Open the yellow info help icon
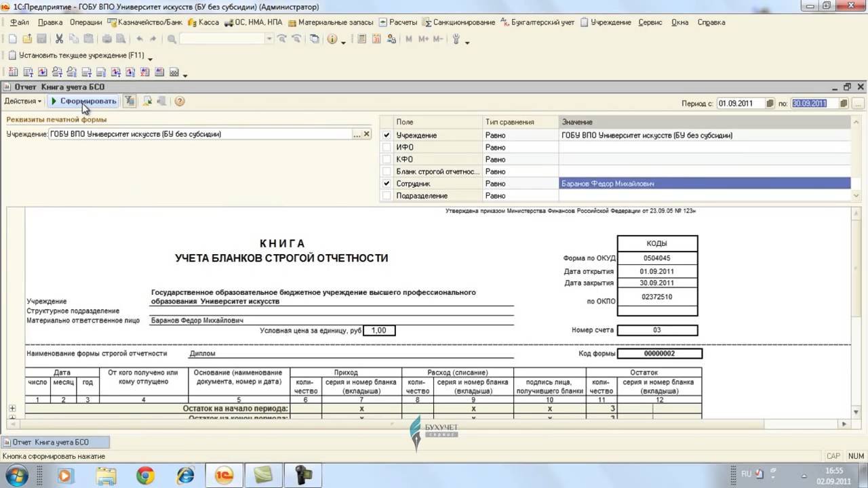 click(x=332, y=39)
